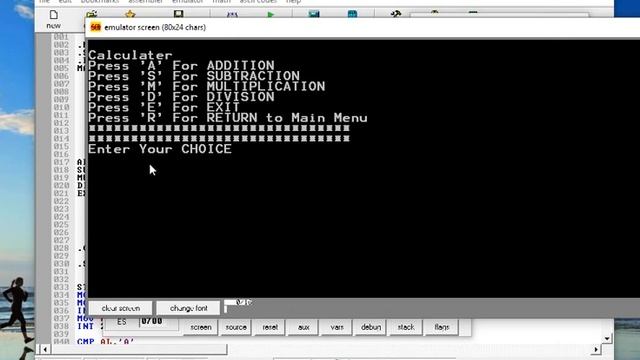Viewport: 640px width, 360px height.
Task: Click the save disk icon in toolbar
Action: (x=178, y=14)
